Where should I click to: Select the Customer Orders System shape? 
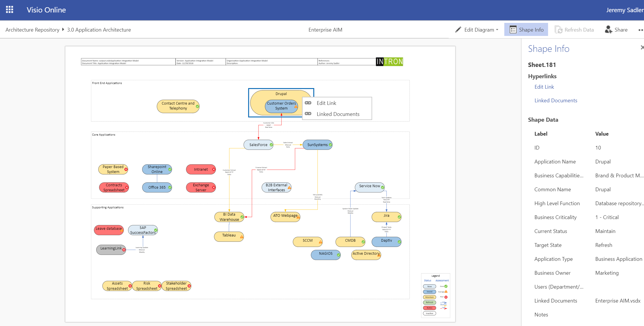coord(280,106)
